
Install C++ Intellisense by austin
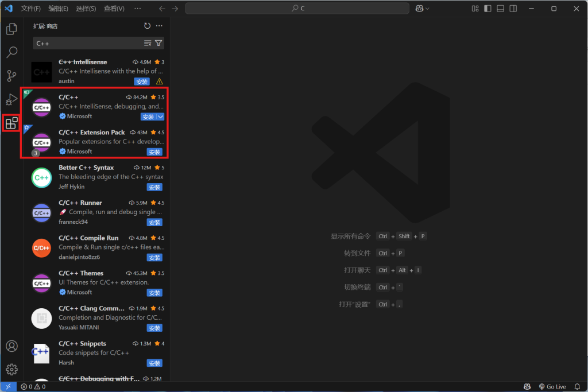[x=142, y=81]
